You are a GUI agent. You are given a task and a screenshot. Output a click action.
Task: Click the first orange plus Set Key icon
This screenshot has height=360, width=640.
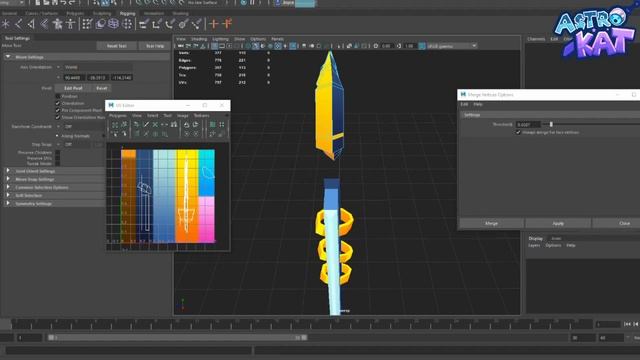coord(213,24)
